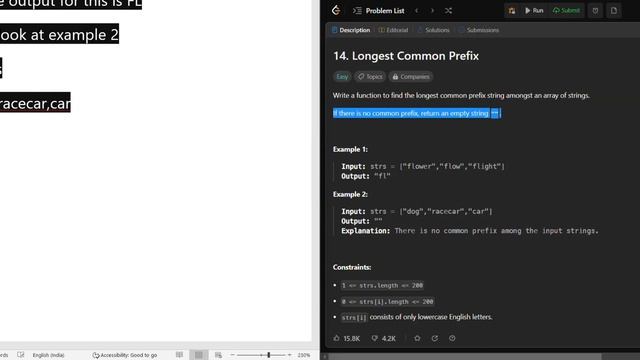Pick a random problem with shuffle icon
The image size is (640, 360).
point(448,11)
